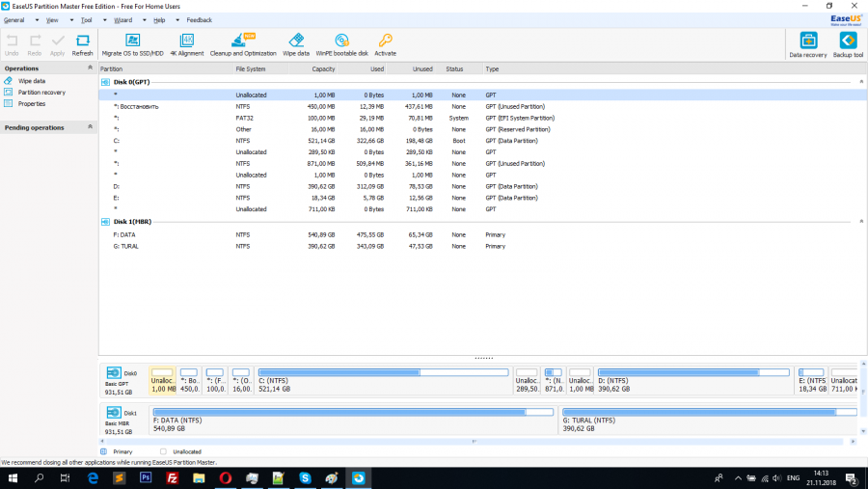Open Opera browser from the taskbar
The width and height of the screenshot is (868, 489).
click(226, 477)
